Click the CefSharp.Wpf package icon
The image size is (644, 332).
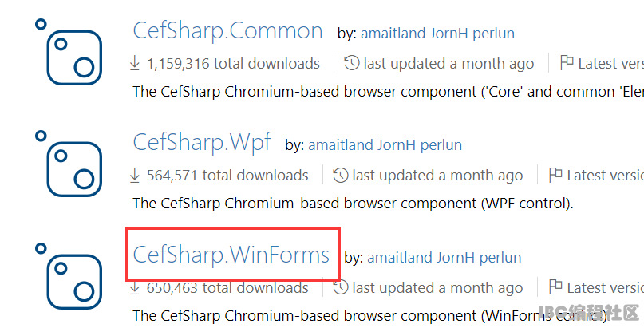[x=69, y=164]
